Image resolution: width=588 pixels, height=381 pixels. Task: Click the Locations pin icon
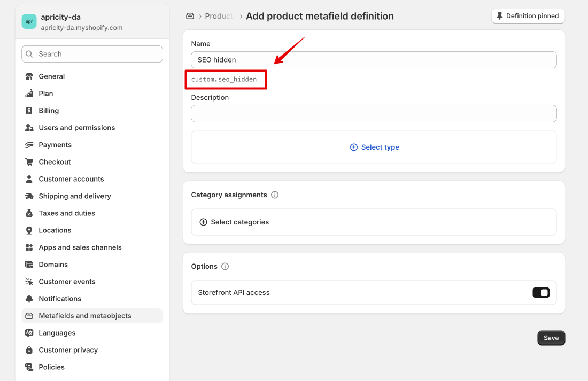point(29,230)
